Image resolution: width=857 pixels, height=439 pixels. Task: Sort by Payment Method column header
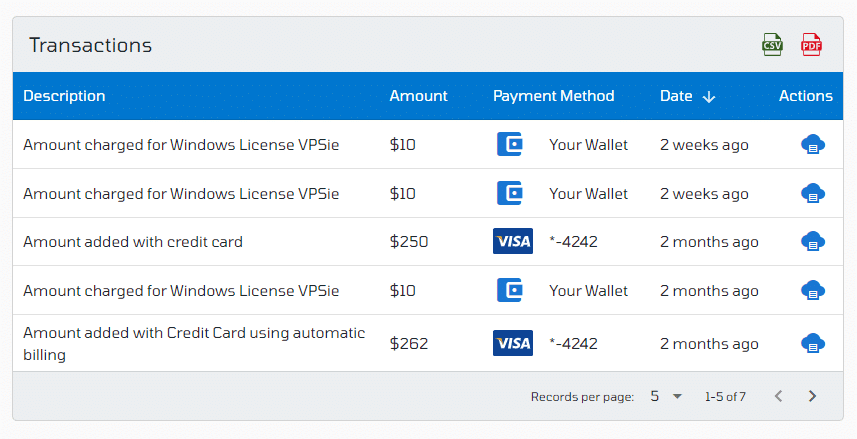point(553,96)
